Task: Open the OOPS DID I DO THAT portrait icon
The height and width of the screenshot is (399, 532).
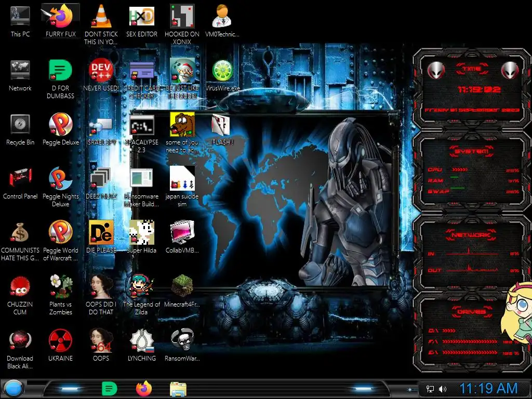Action: [101, 286]
